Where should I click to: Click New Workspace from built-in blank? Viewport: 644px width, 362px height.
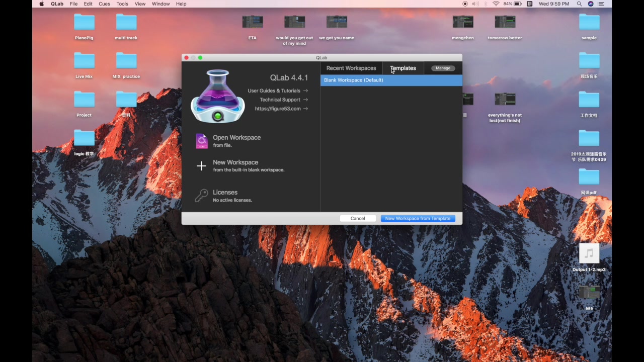[x=248, y=166]
